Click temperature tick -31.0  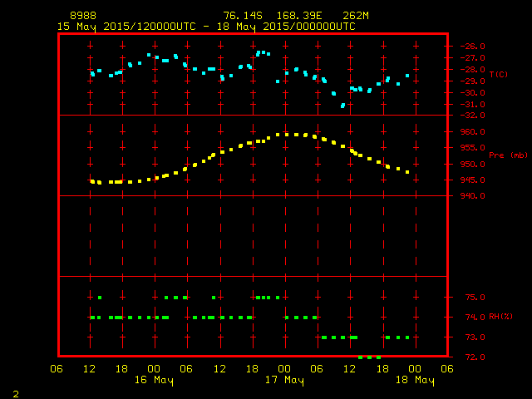coord(473,105)
